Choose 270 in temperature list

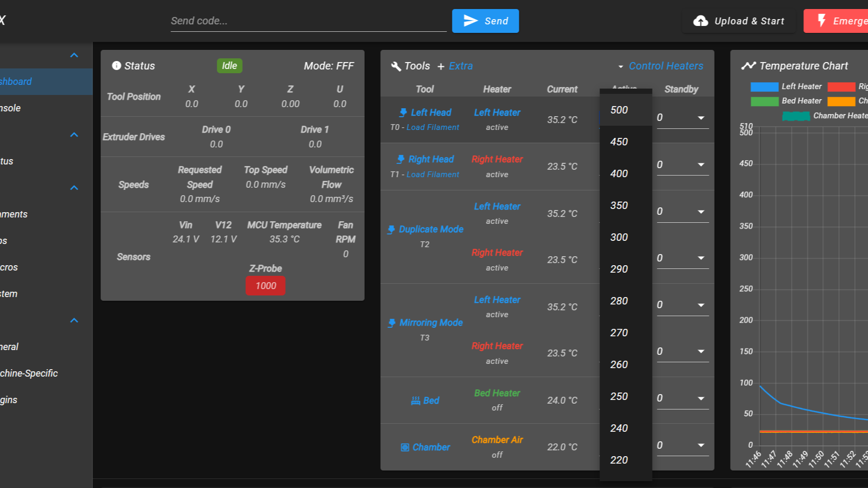[x=626, y=333]
